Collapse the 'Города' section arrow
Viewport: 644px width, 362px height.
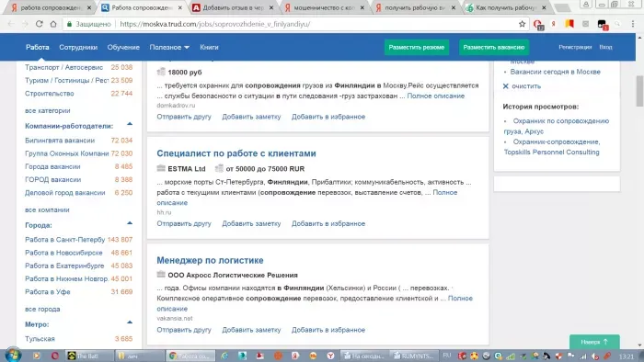(x=130, y=223)
